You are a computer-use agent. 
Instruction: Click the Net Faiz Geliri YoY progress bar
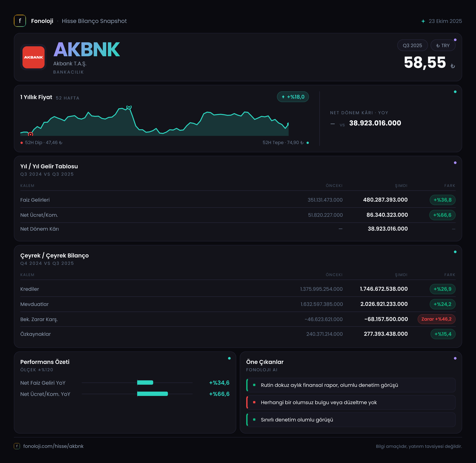137,383
